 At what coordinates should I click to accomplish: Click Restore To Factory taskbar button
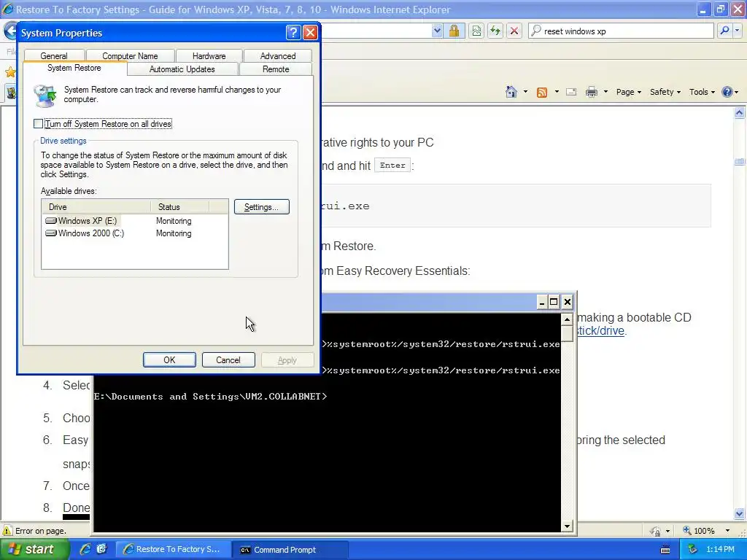coord(174,550)
